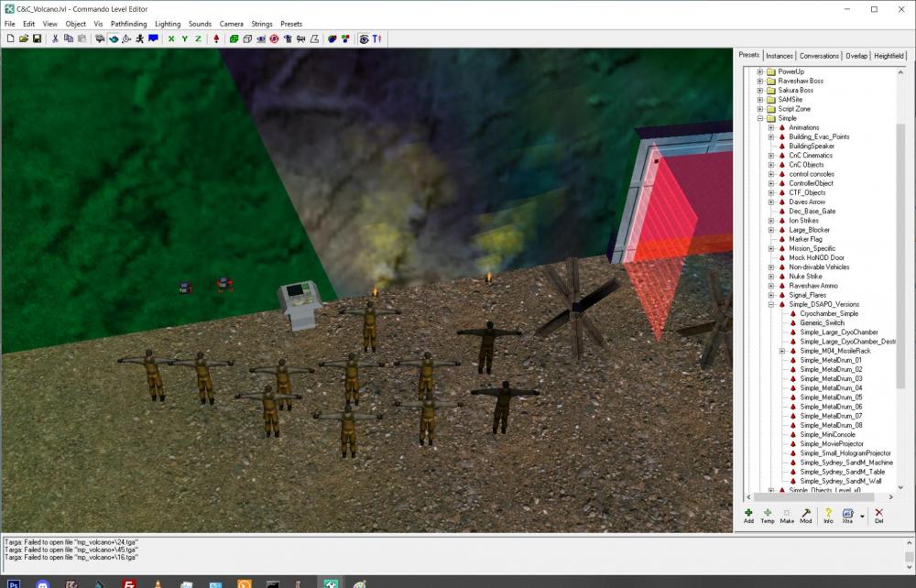Click the Del red X icon

coord(878,515)
